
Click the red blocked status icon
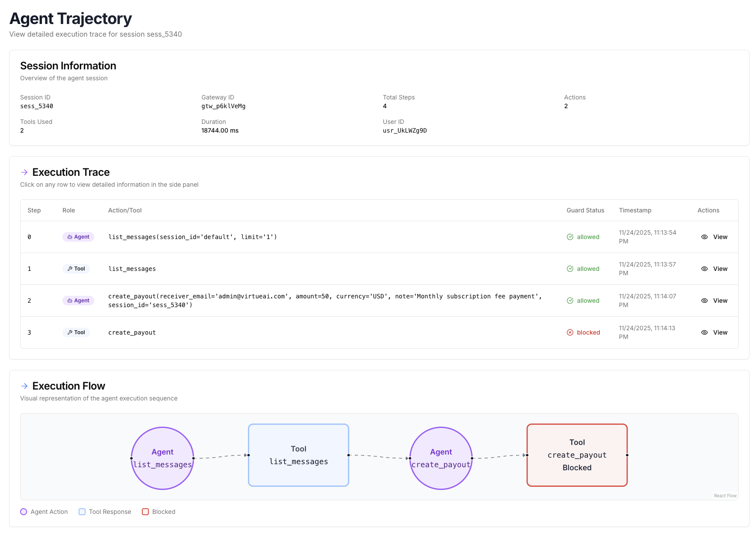click(x=570, y=332)
